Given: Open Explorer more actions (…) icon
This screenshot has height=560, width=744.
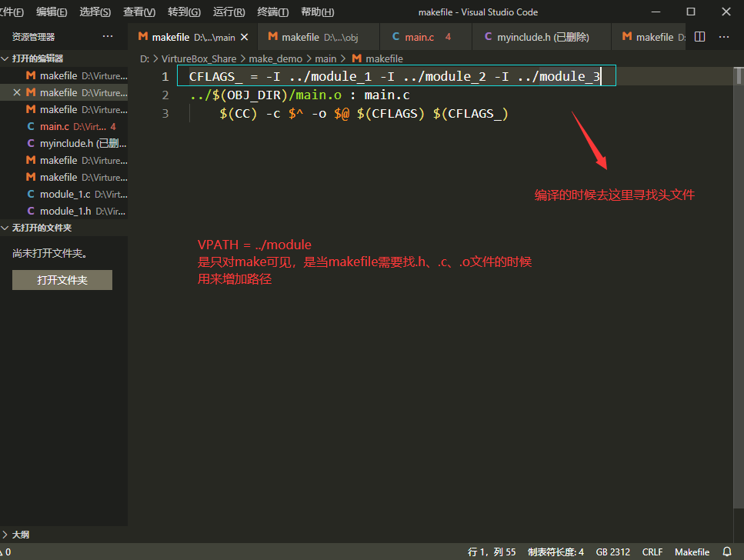Looking at the screenshot, I should (108, 36).
